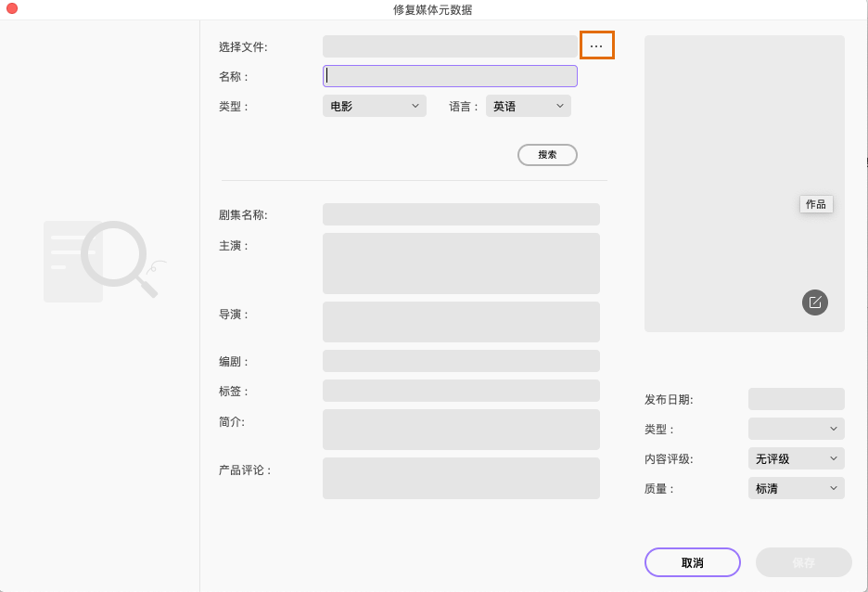Click into the 剧集名称 field
This screenshot has width=868, height=592.
point(461,214)
